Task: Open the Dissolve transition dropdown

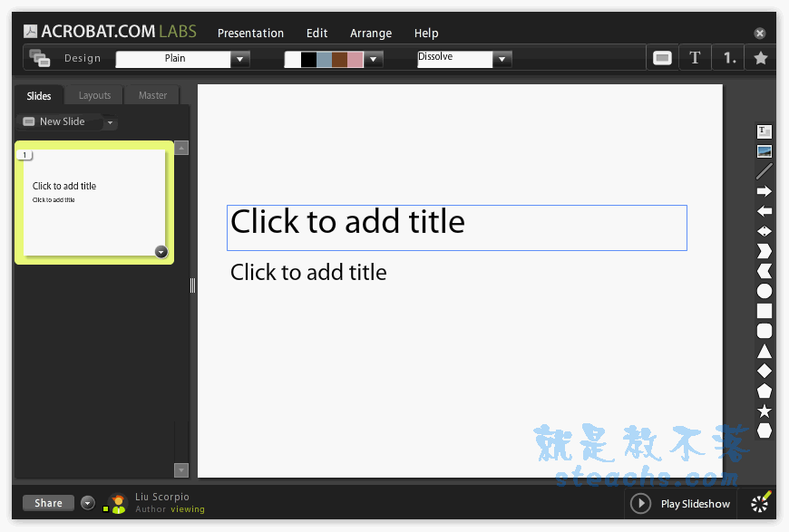Action: click(x=502, y=59)
